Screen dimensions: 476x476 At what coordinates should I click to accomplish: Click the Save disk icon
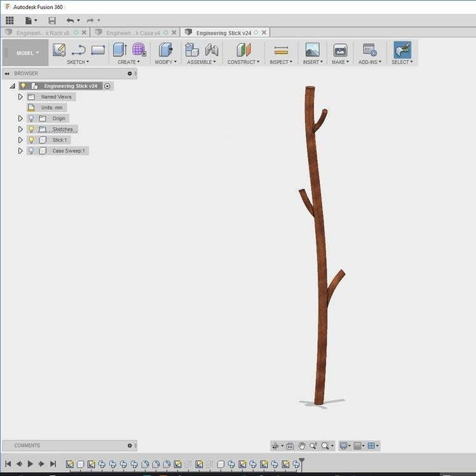tap(52, 20)
